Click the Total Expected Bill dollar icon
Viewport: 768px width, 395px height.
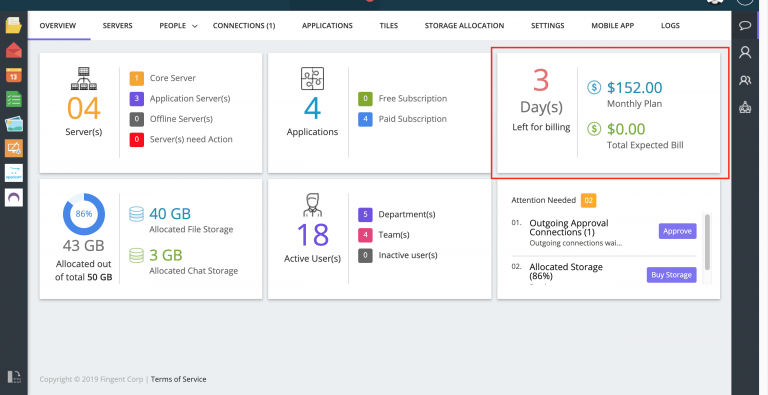(x=594, y=129)
